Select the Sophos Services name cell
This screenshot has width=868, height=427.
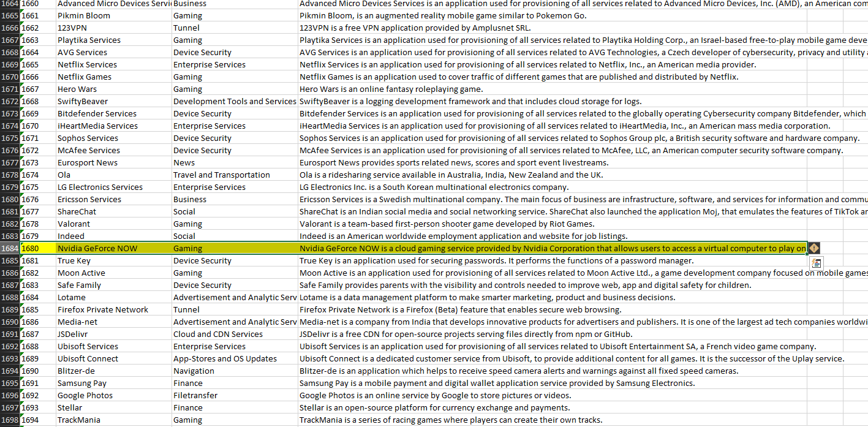(114, 138)
